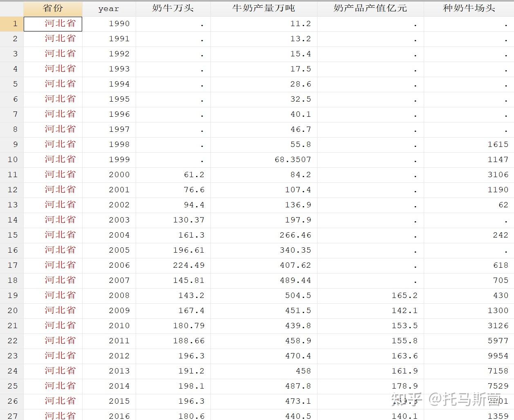Select the year column header
This screenshot has width=514, height=420.
(x=108, y=7)
